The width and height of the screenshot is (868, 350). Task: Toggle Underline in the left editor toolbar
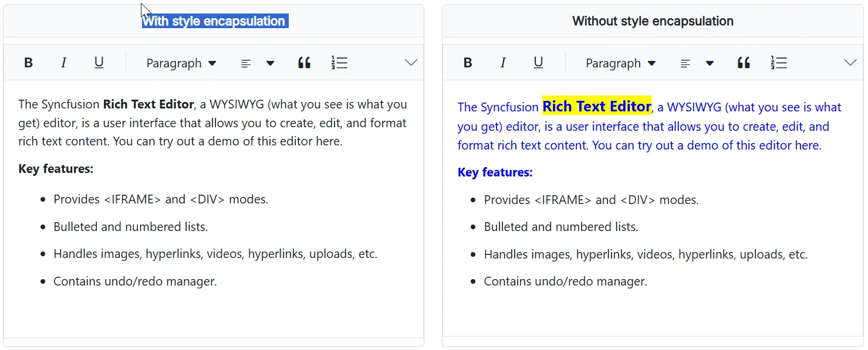pos(99,63)
